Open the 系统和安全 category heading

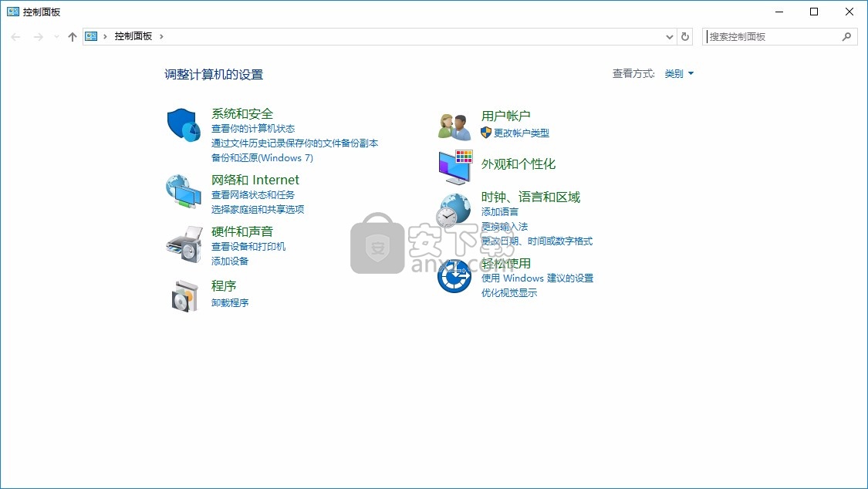[242, 113]
